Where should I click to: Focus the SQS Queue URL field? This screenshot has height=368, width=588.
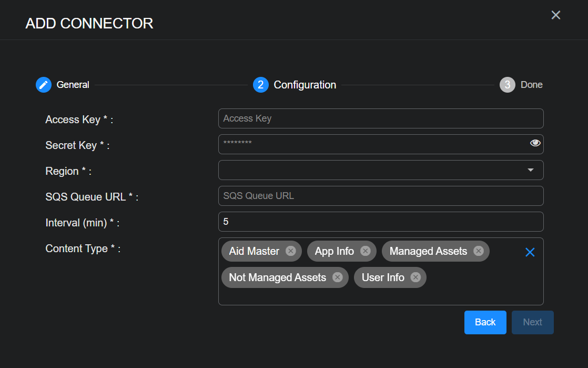coord(380,196)
